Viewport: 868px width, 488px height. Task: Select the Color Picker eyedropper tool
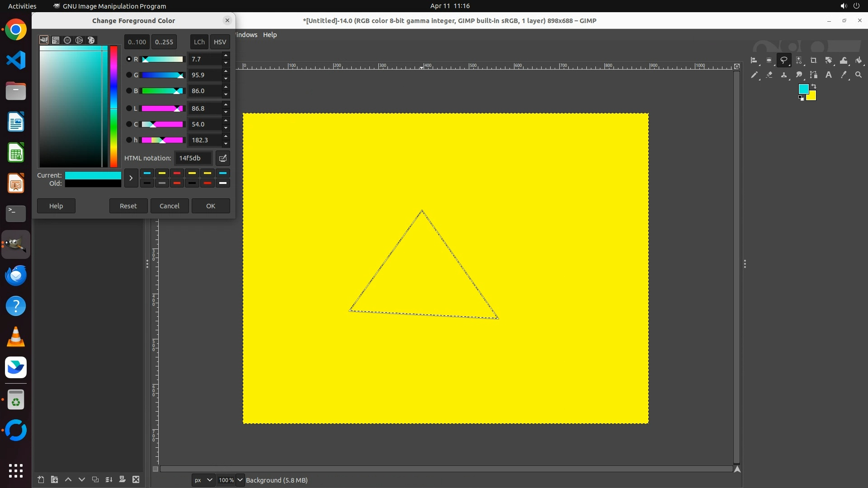pyautogui.click(x=844, y=75)
